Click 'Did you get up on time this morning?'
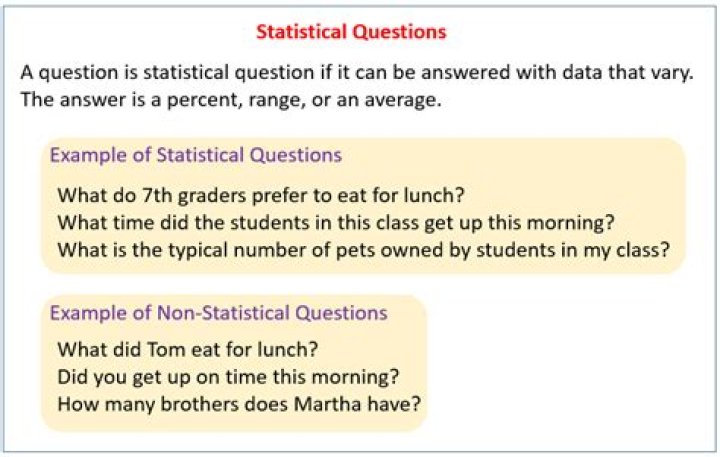720x457 pixels. (x=229, y=378)
